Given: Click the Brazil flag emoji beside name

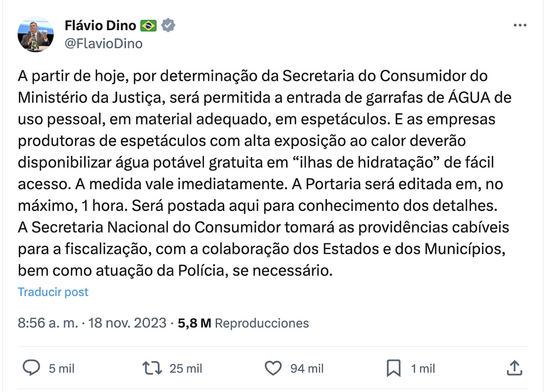Looking at the screenshot, I should [x=148, y=25].
